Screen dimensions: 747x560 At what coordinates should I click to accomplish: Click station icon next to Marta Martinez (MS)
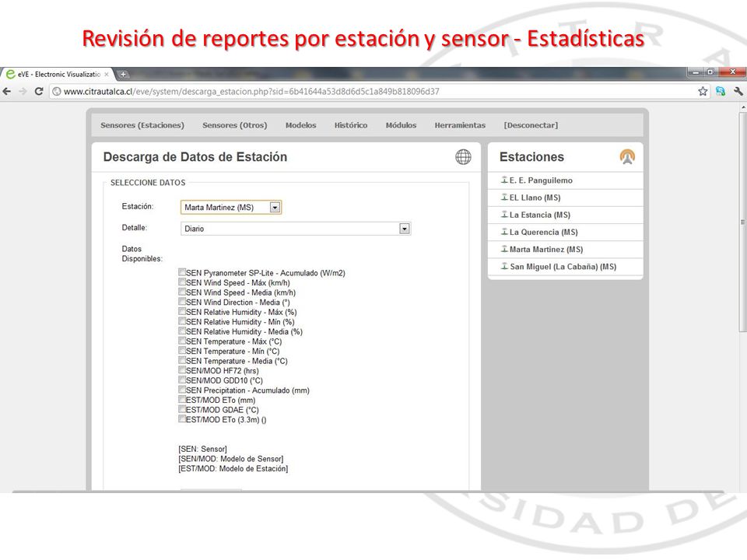tap(504, 249)
